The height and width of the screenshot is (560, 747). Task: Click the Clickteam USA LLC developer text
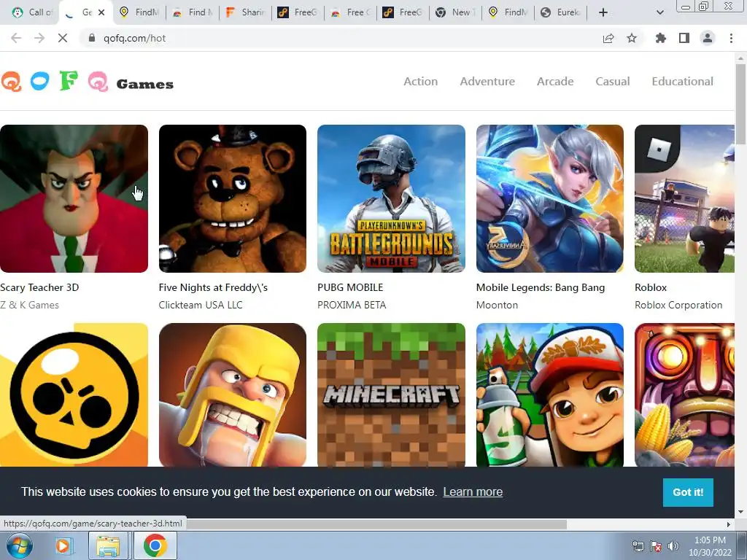click(x=201, y=306)
